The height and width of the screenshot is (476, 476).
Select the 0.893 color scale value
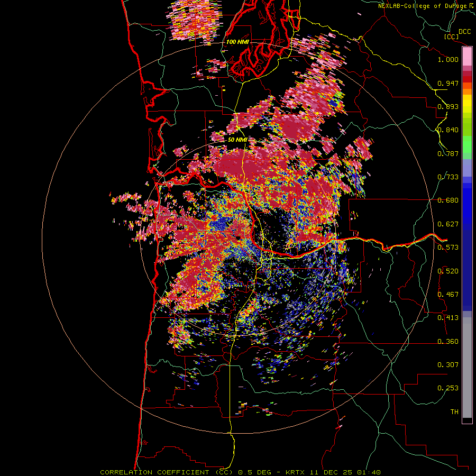coord(448,106)
